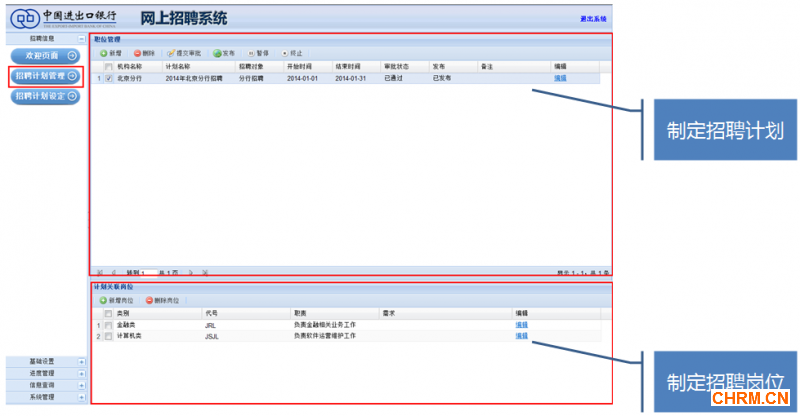Image resolution: width=800 pixels, height=416 pixels.
Task: Click the 终止 (terminate) toolbar icon
Action: pos(285,52)
